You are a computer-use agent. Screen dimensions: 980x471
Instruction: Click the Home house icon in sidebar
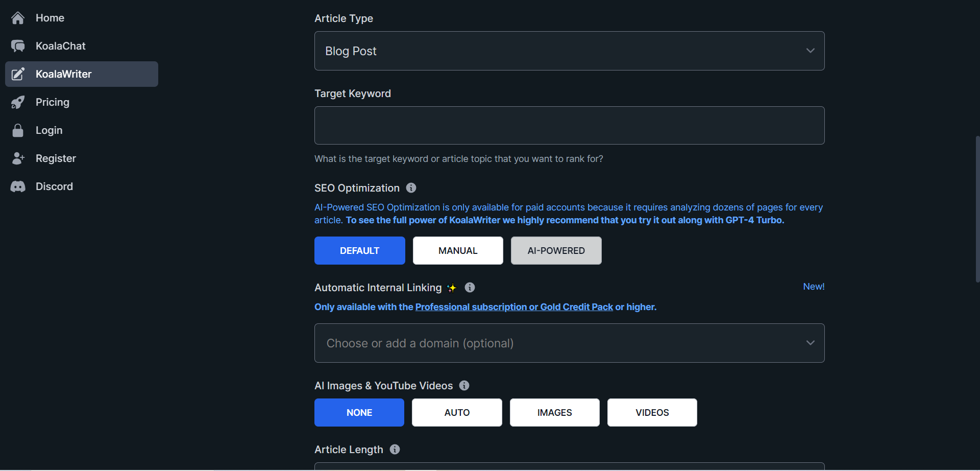[x=18, y=18]
